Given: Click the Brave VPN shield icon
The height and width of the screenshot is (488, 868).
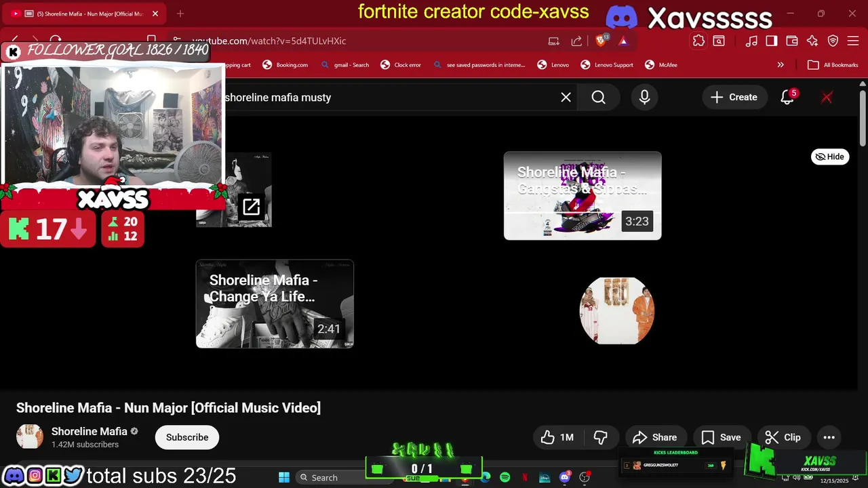Looking at the screenshot, I should [833, 41].
